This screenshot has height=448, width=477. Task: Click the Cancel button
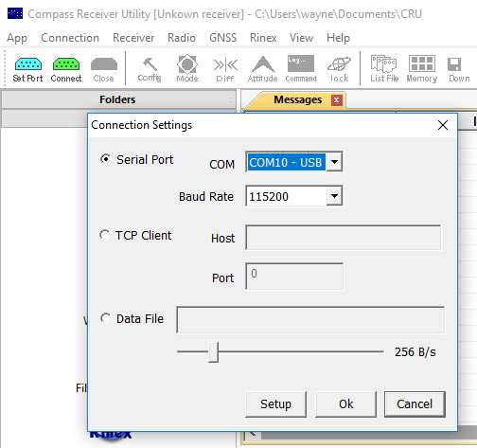coord(415,404)
